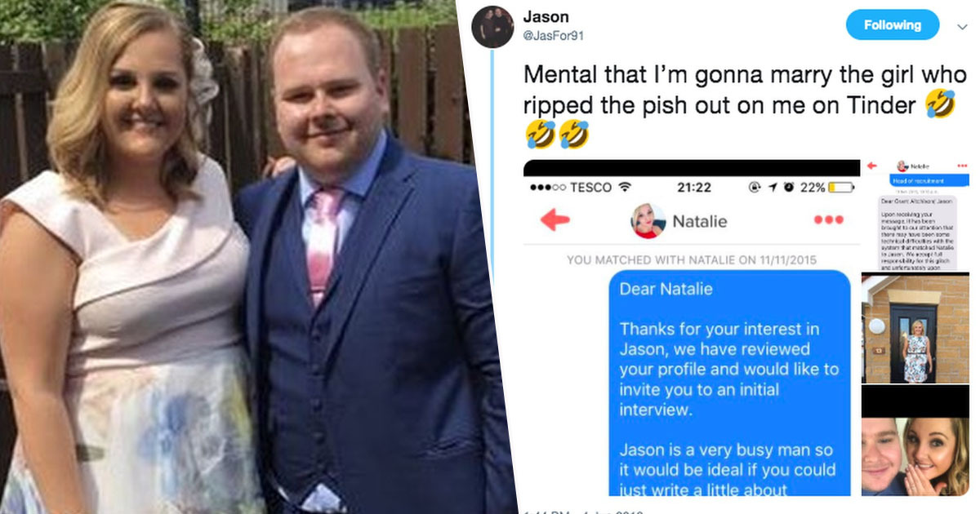Screen dimensions: 980x514
Task: Click the rotation lock status icon
Action: click(x=755, y=188)
